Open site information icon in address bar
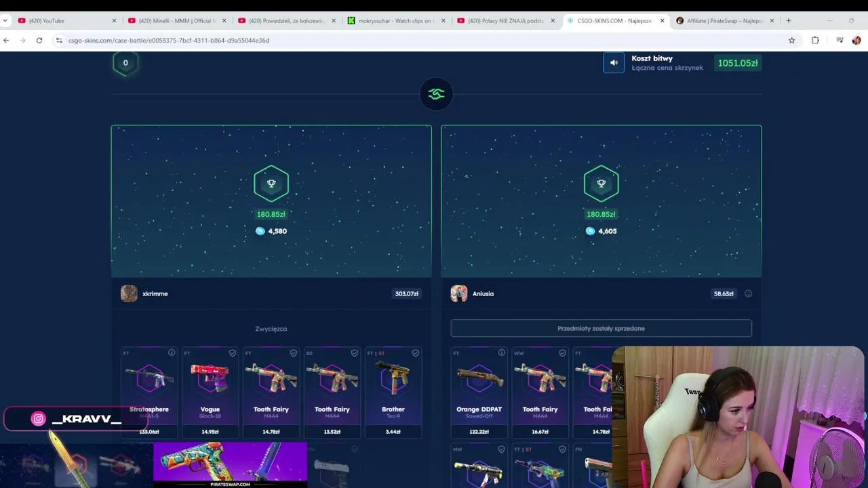868x488 pixels. [59, 40]
